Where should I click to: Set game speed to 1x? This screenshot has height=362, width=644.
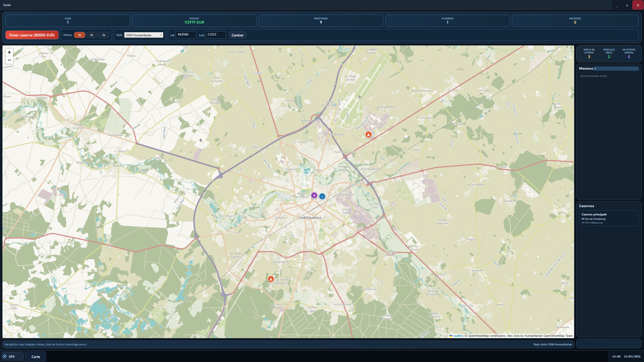click(x=79, y=35)
